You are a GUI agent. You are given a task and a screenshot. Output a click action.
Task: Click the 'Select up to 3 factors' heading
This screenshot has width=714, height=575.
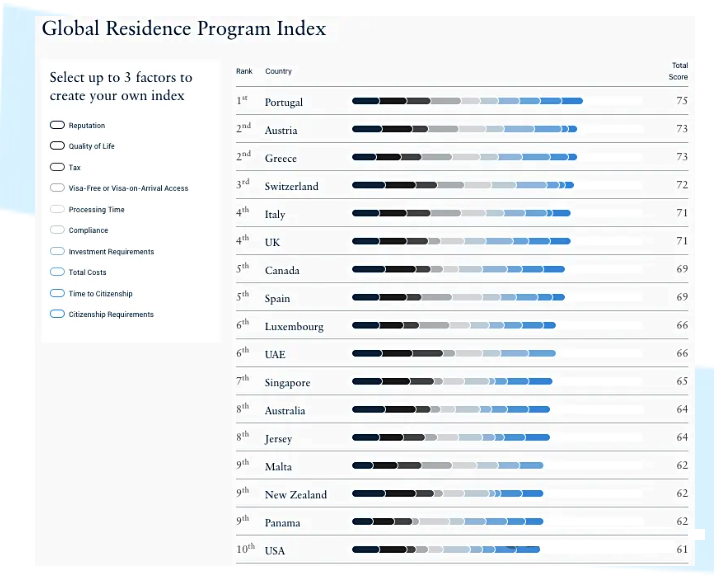click(x=121, y=86)
